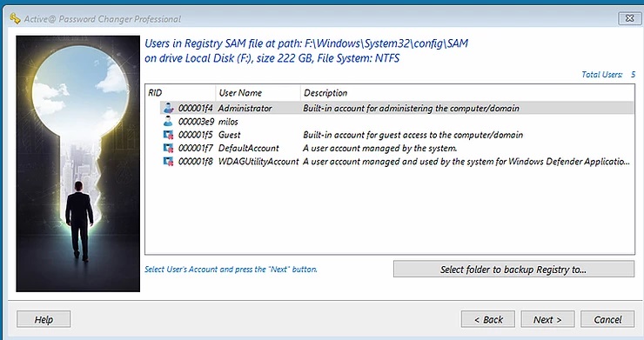Click the Cancel button

pos(607,319)
